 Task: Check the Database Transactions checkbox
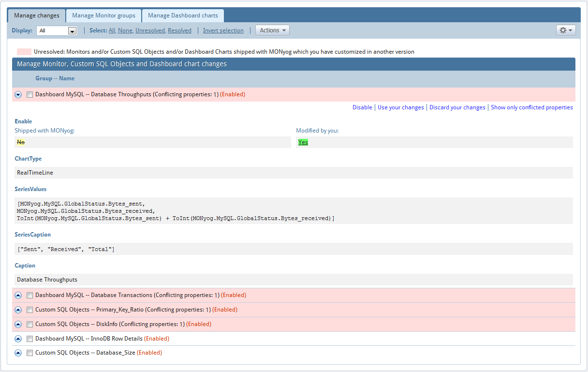tap(30, 295)
